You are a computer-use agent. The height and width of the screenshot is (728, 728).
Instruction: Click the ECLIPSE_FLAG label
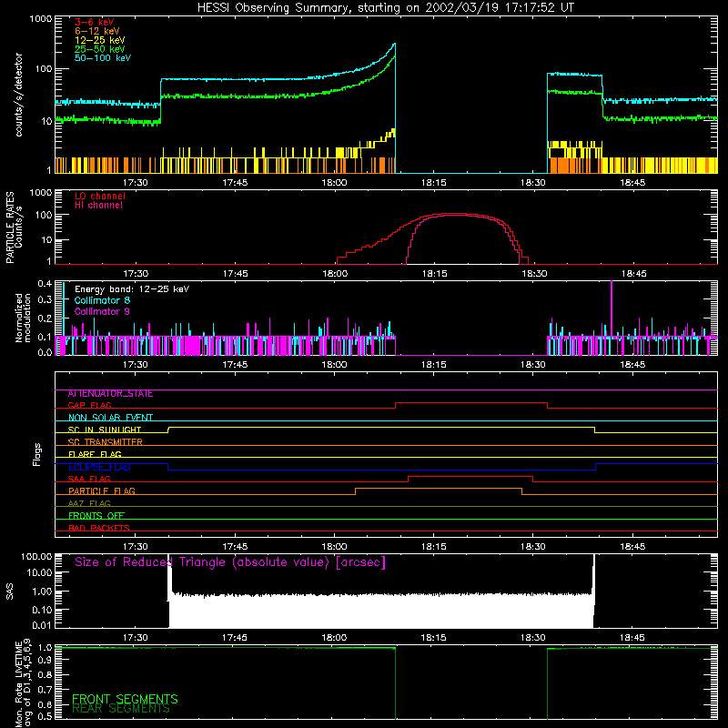point(99,467)
